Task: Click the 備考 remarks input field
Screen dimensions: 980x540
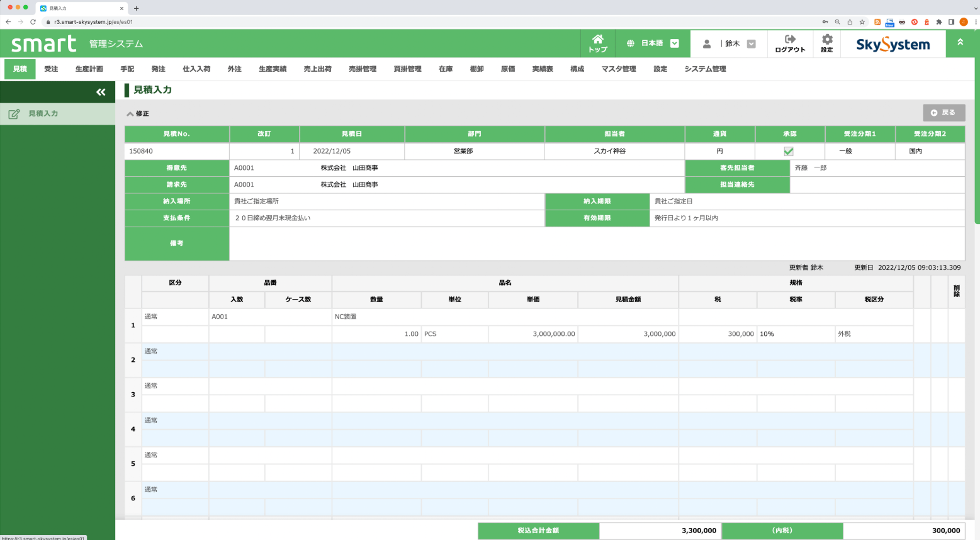Action: click(x=596, y=244)
